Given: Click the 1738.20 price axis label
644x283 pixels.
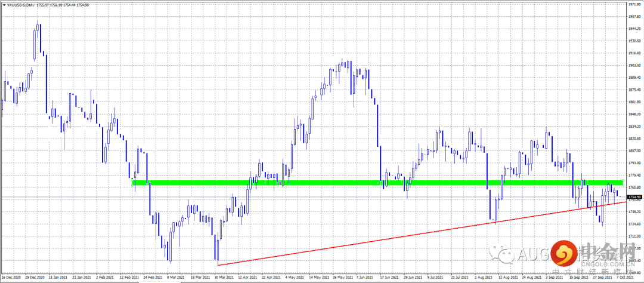Looking at the screenshot, I should (634, 213).
